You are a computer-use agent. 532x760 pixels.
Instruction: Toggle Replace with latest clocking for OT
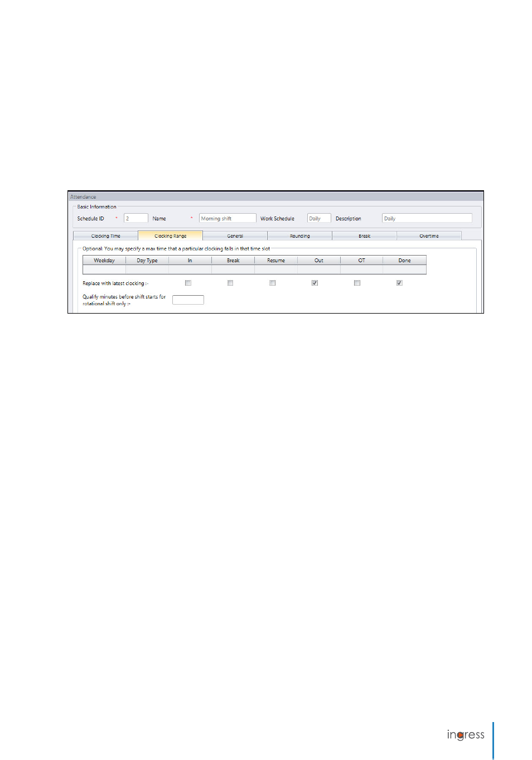[x=357, y=283]
